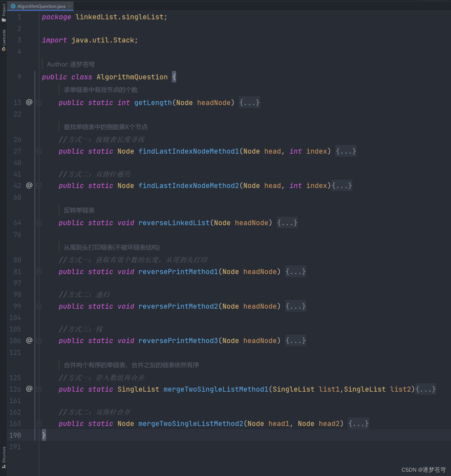Click the comment //方式二：递归

click(84, 294)
